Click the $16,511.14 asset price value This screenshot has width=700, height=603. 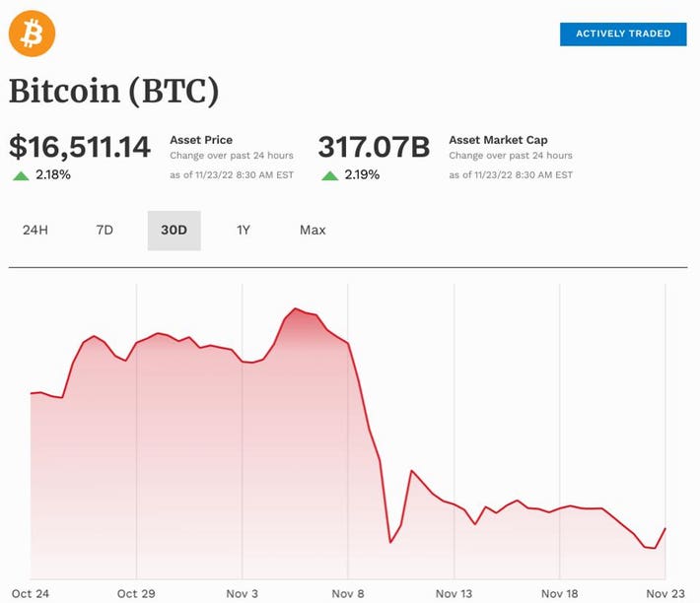tap(80, 148)
